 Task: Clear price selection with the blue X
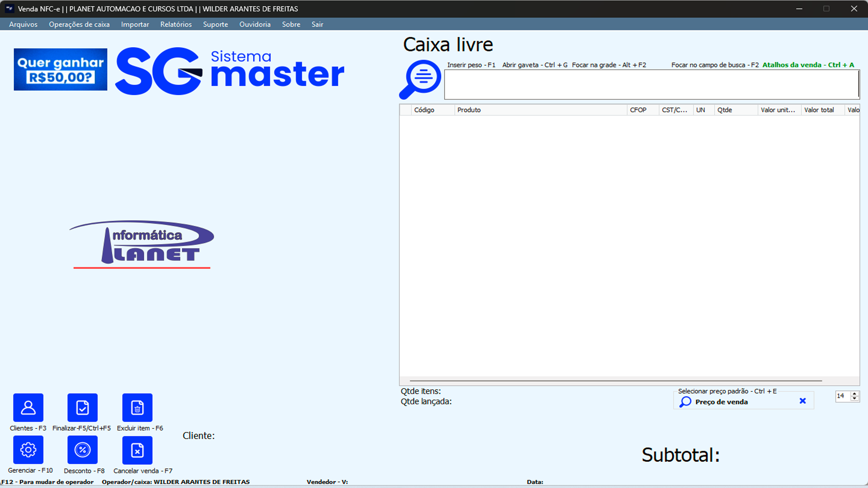click(x=803, y=401)
